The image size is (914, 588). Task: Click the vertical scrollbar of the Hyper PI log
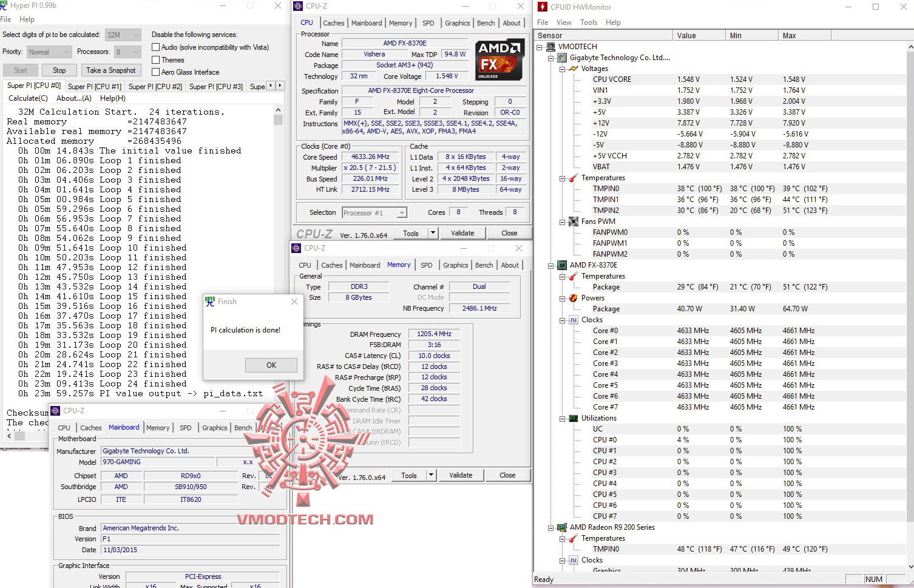(x=279, y=269)
